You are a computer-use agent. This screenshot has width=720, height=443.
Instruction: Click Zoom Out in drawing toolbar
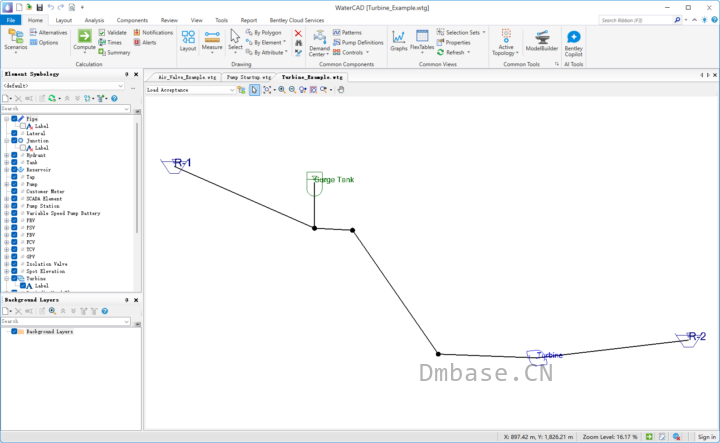(292, 90)
